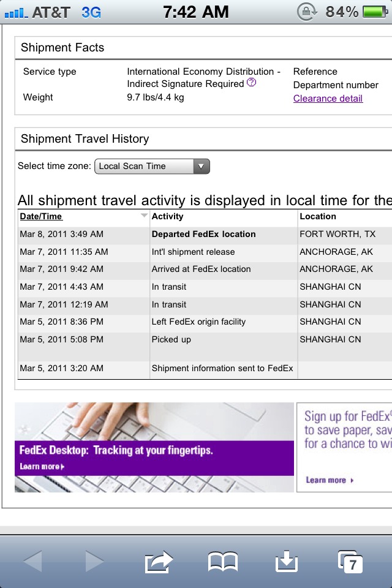Click Learn more in sign up ad
The image size is (392, 588).
(x=330, y=480)
